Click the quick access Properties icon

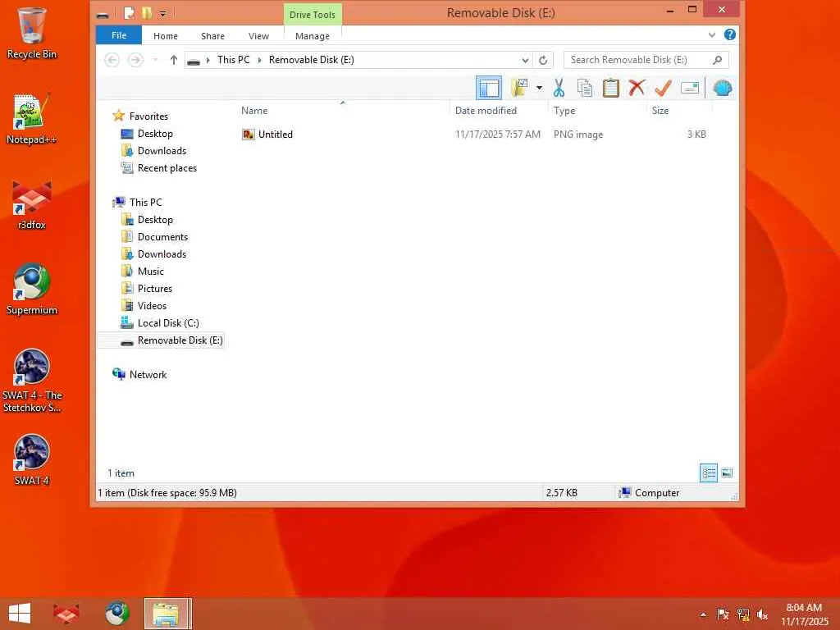[129, 13]
